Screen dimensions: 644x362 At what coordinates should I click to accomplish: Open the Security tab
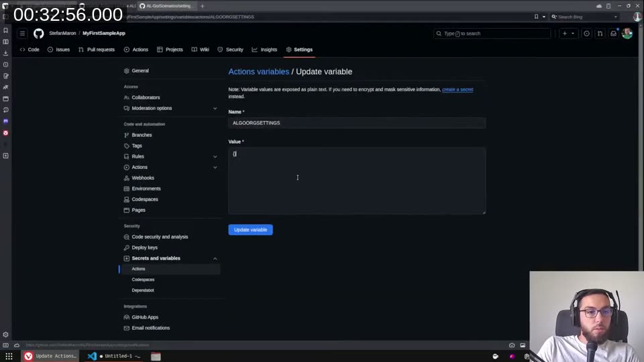coord(230,50)
